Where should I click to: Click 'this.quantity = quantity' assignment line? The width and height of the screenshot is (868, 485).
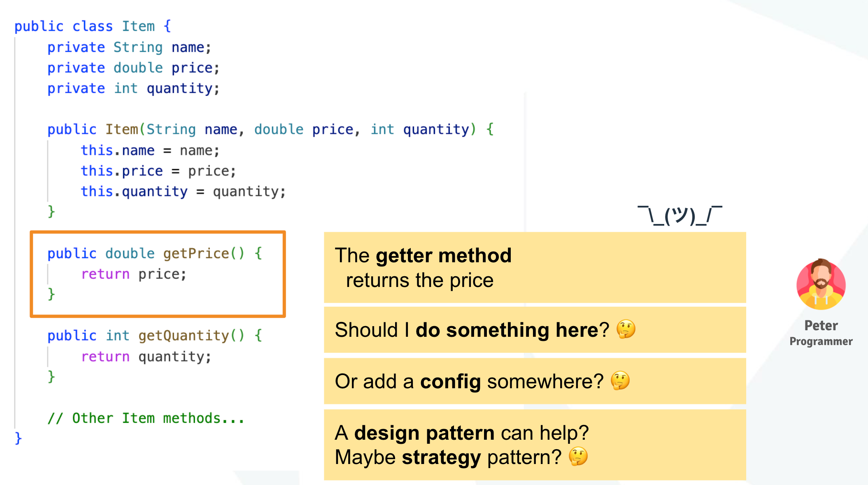(x=183, y=191)
